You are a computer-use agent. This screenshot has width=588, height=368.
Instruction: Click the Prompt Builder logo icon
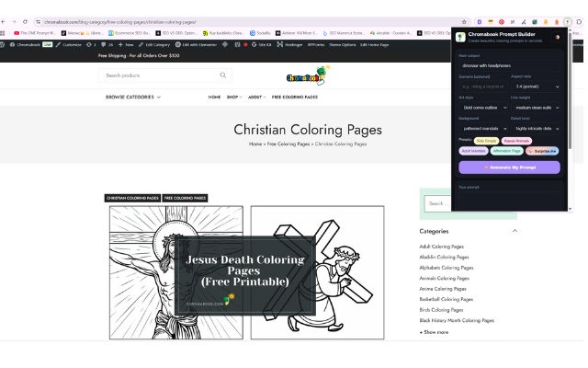(x=460, y=37)
